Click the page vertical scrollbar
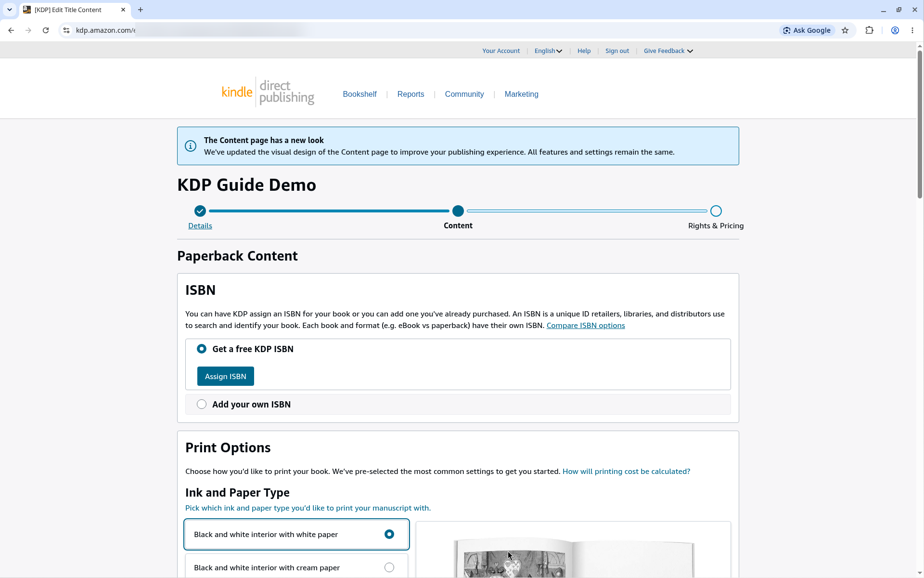 (920, 125)
